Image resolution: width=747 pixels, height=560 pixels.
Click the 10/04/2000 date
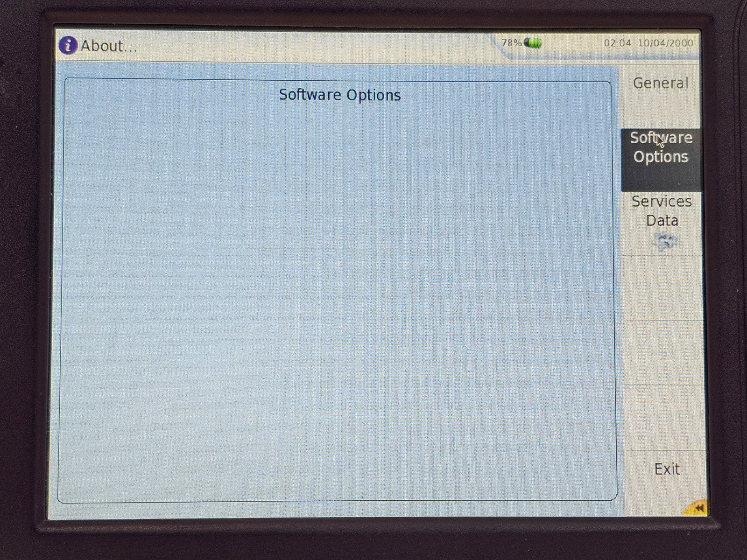coord(665,43)
